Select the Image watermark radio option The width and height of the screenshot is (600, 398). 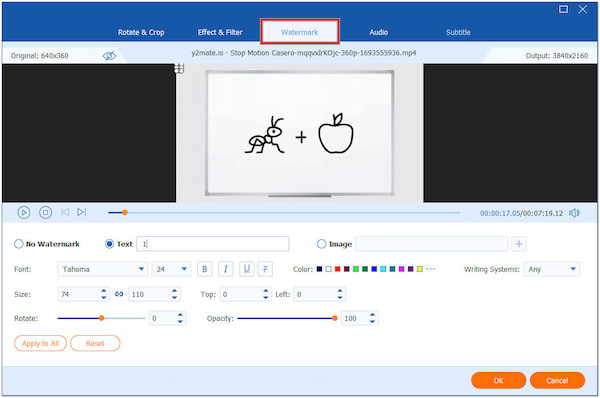tap(321, 244)
